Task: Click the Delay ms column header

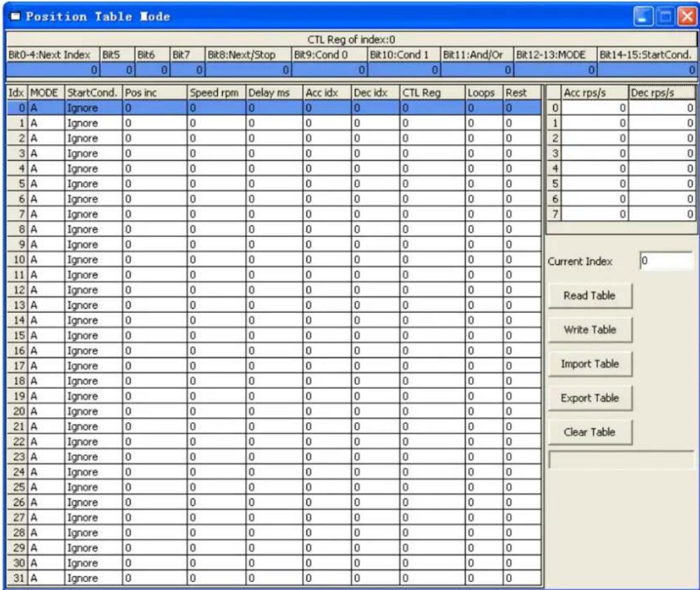Action: 275,93
